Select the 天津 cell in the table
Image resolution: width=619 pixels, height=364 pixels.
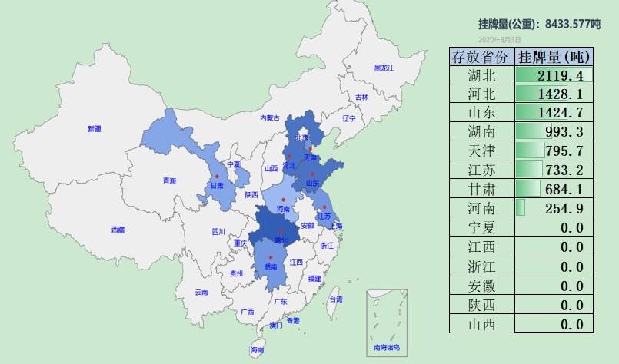coord(482,151)
